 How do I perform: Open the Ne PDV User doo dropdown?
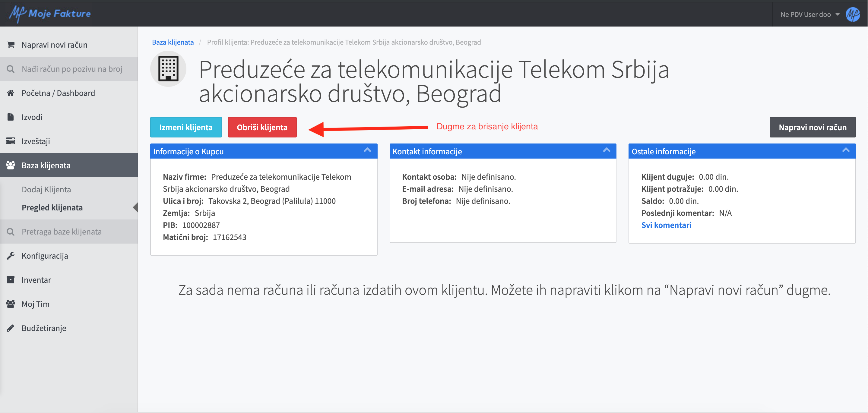click(x=810, y=14)
